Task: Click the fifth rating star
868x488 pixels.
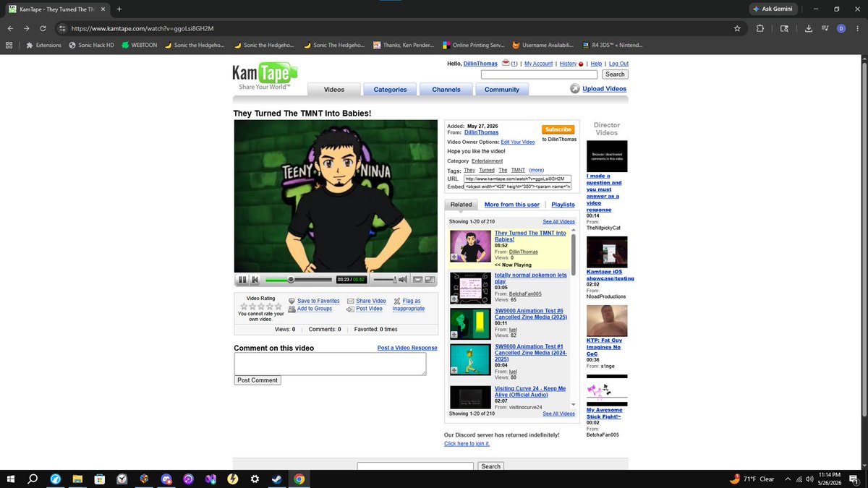Action: (278, 306)
